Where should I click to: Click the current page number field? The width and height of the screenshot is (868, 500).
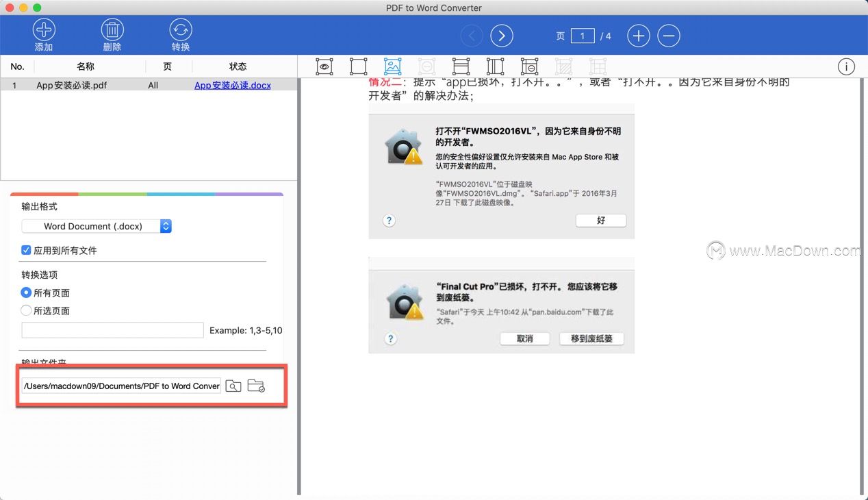click(583, 36)
